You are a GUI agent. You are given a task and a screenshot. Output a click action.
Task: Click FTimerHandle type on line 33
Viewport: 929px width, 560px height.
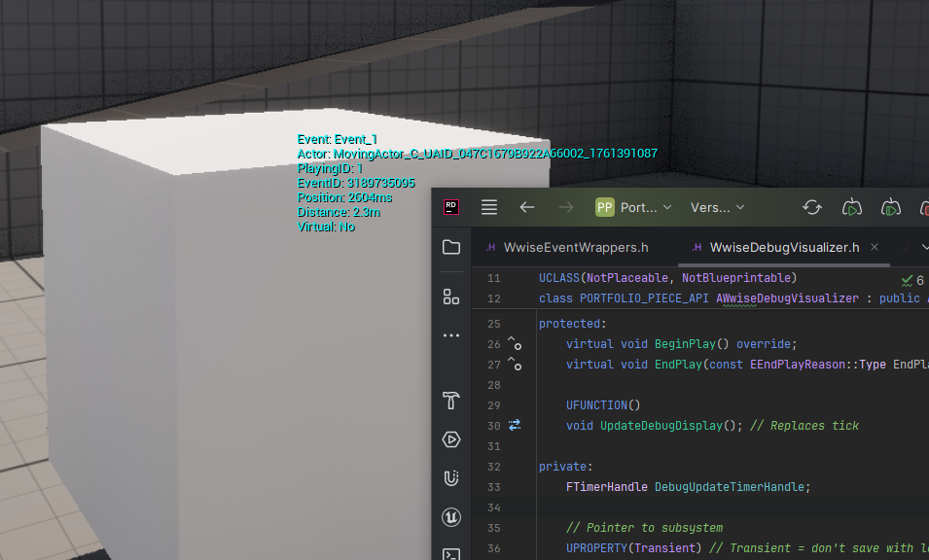(606, 486)
